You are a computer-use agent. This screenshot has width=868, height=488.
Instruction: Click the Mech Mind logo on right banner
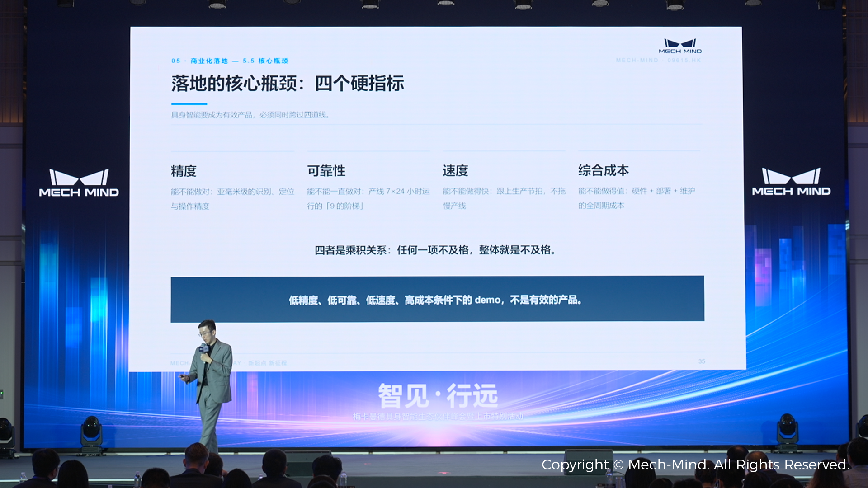tap(791, 182)
